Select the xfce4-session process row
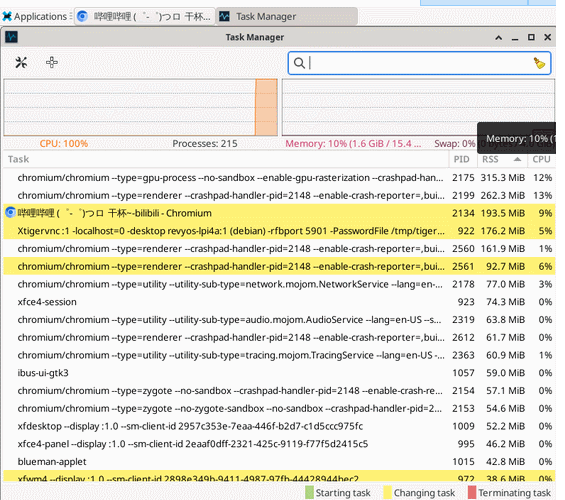The height and width of the screenshot is (500, 565). pyautogui.click(x=279, y=302)
